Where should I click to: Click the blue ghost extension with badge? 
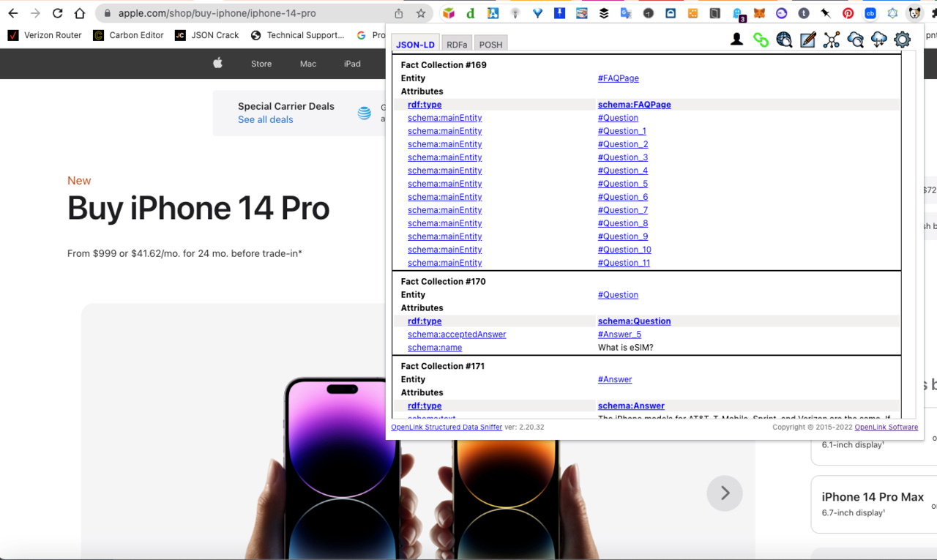click(738, 13)
